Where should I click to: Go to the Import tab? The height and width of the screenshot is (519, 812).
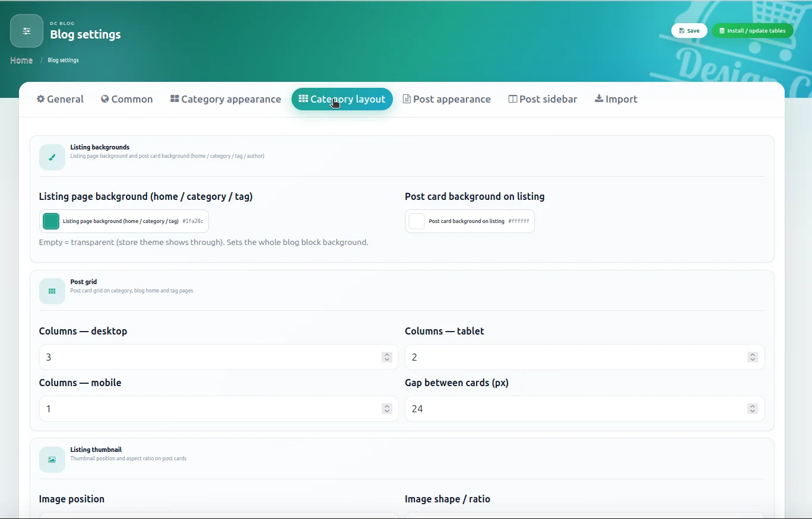pos(616,99)
